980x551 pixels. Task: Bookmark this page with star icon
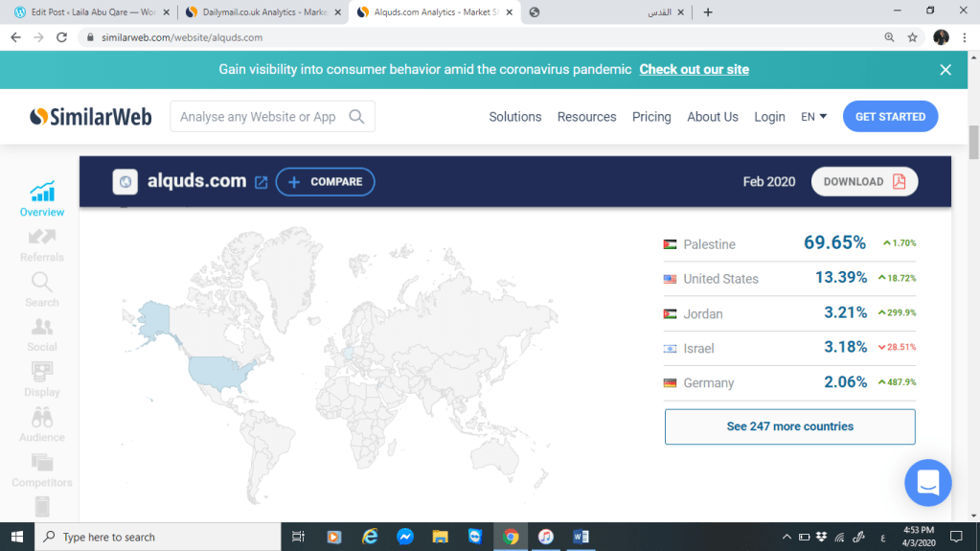[x=913, y=37]
